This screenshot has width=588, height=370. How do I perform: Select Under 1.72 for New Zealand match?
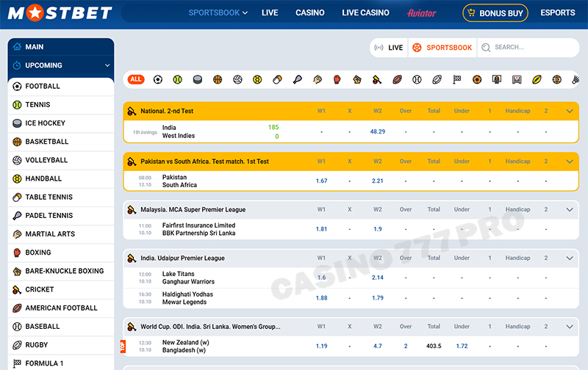point(462,346)
